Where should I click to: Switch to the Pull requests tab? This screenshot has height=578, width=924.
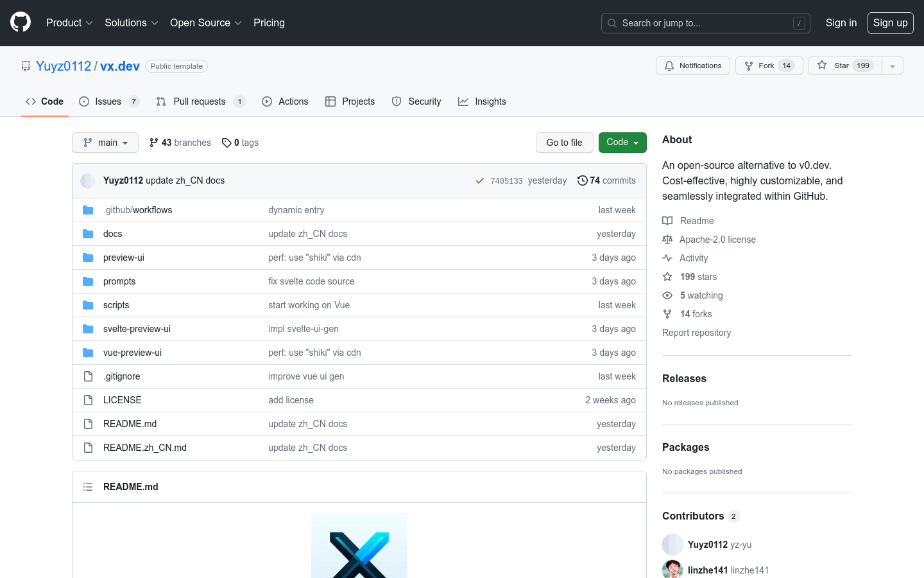201,101
